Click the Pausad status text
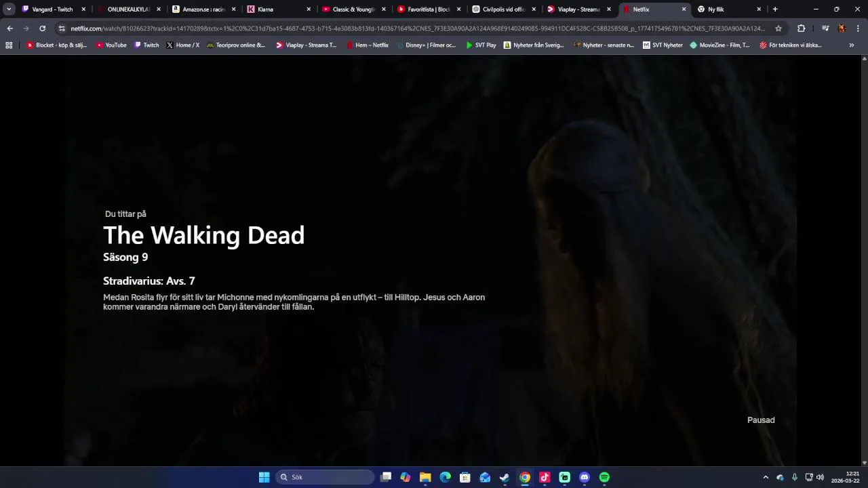Viewport: 868px width, 488px height. tap(761, 420)
